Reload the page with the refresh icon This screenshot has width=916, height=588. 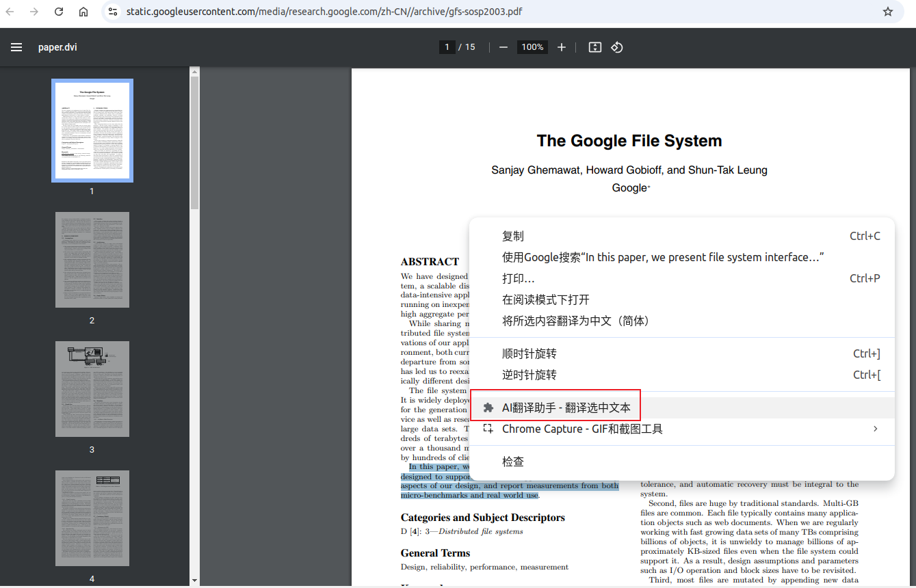(59, 12)
